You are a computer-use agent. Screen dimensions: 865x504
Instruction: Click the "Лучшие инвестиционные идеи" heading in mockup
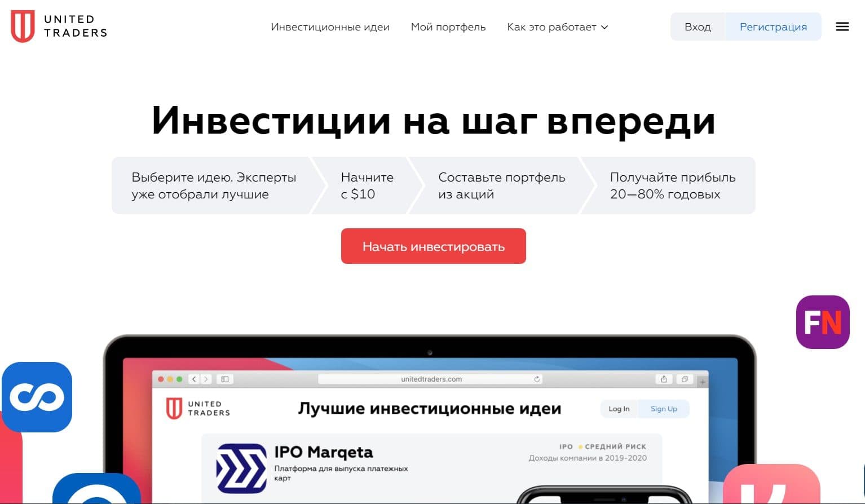(430, 409)
